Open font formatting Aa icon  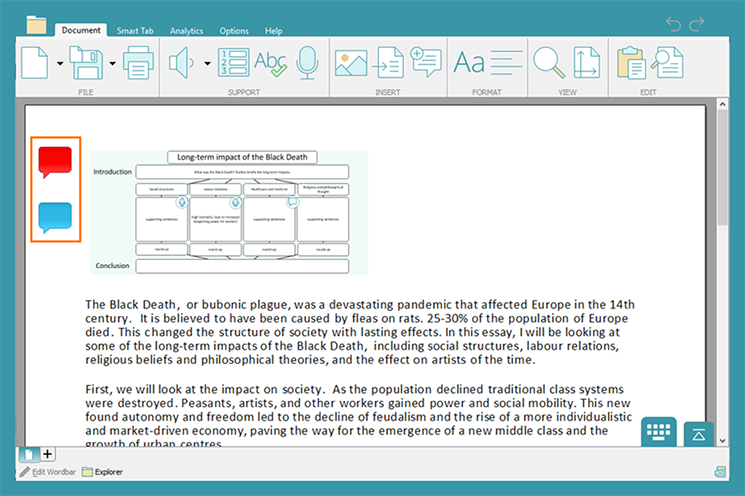click(x=469, y=63)
